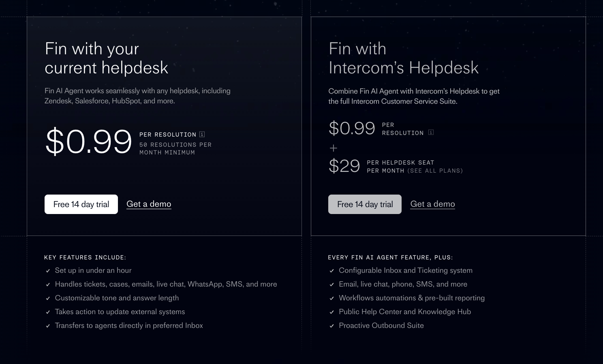Click checkmark next to Proactive Outbound Suite
The image size is (603, 364).
331,326
